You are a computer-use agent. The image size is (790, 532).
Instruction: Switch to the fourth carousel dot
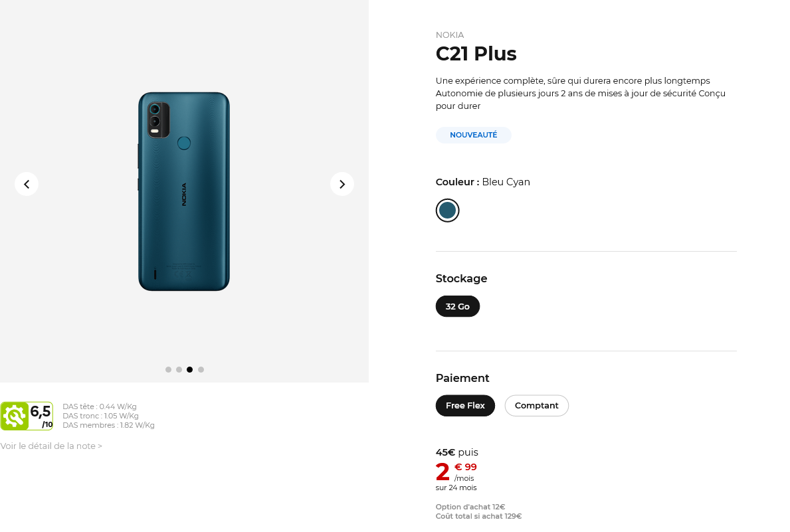point(201,369)
